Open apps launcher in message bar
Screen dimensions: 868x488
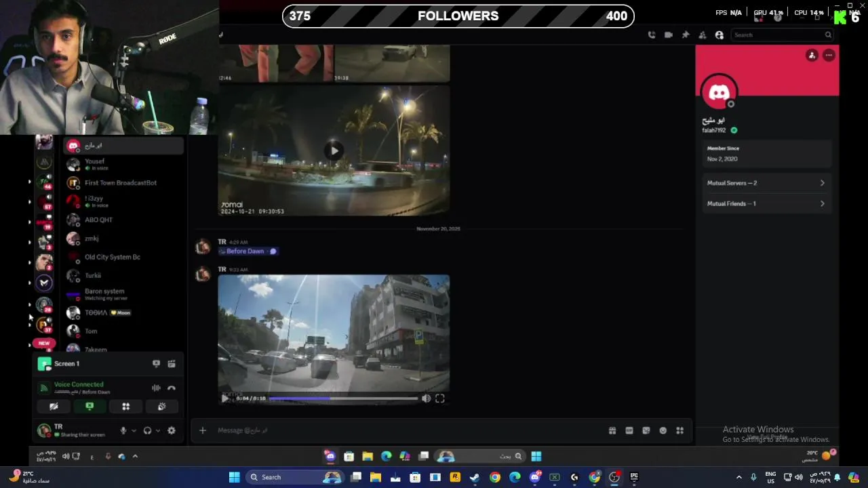coord(680,430)
